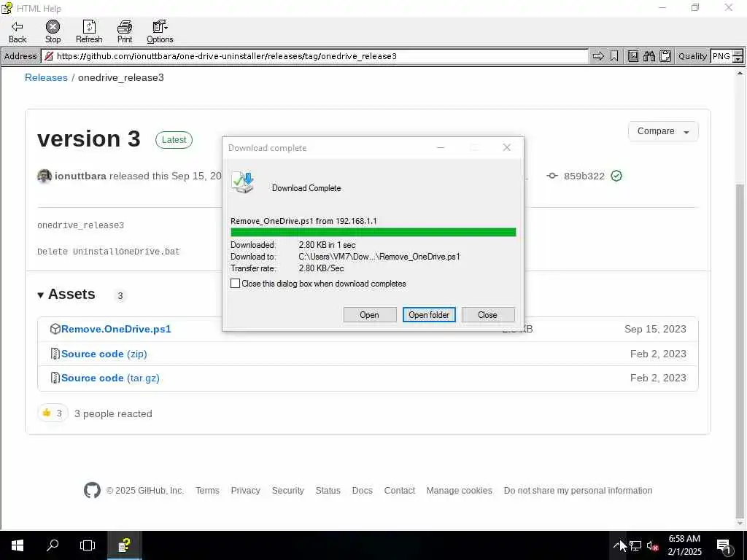Click the Download Complete icon in the dialog
Viewport: 747px width, 560px height.
pyautogui.click(x=243, y=183)
